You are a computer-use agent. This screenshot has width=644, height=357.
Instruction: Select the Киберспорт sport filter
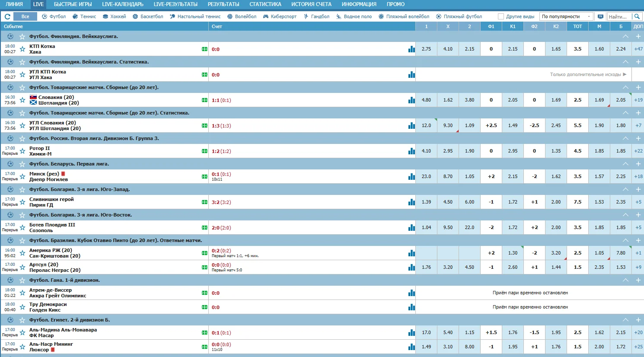point(280,16)
